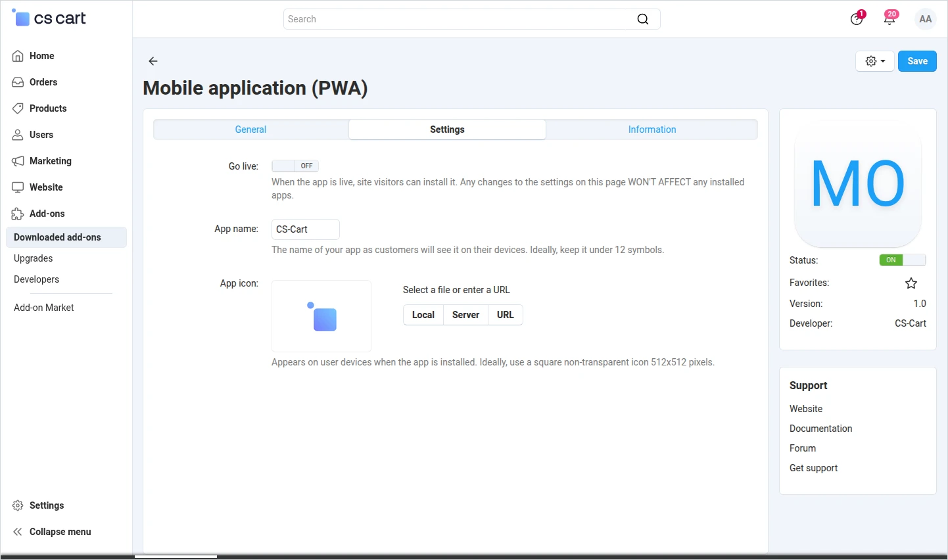The image size is (948, 560).
Task: Click the search magnifier icon
Action: pyautogui.click(x=643, y=19)
